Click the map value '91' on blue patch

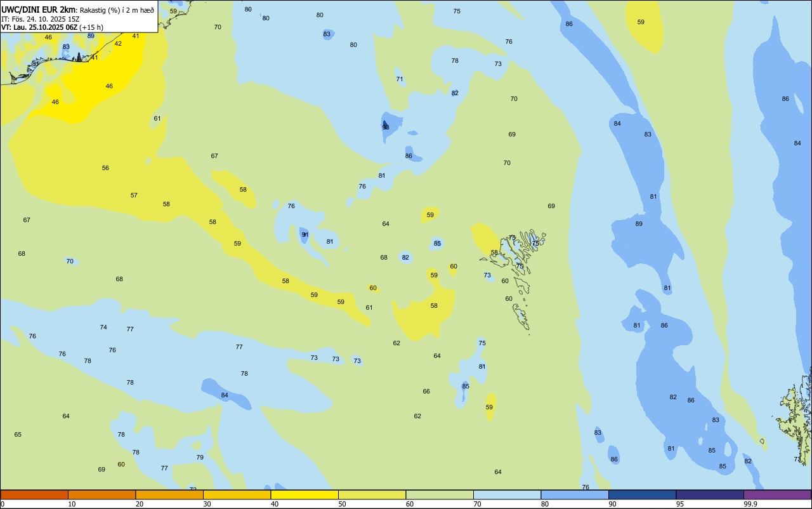[x=305, y=235]
